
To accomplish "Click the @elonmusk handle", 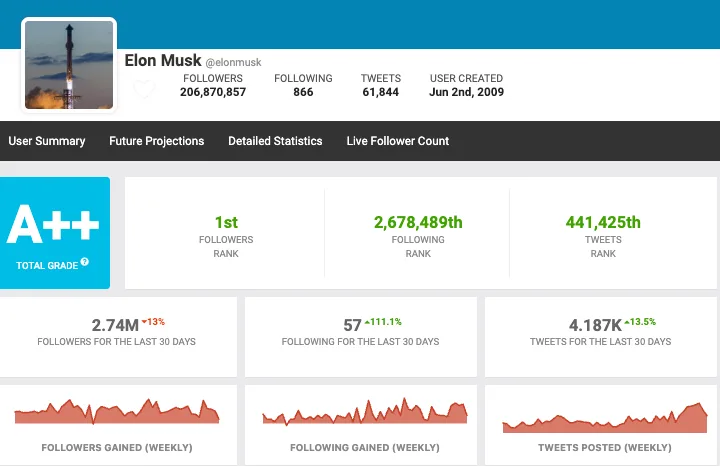I will (x=233, y=62).
